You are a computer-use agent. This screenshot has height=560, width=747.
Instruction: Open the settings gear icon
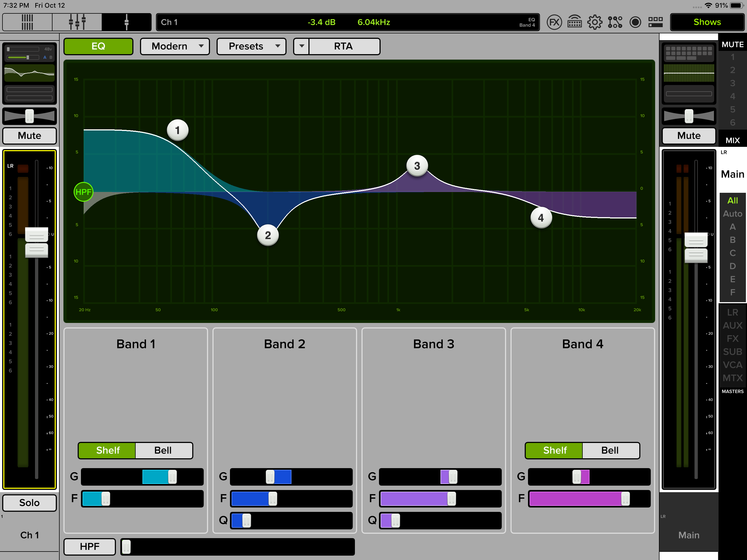[x=594, y=22]
